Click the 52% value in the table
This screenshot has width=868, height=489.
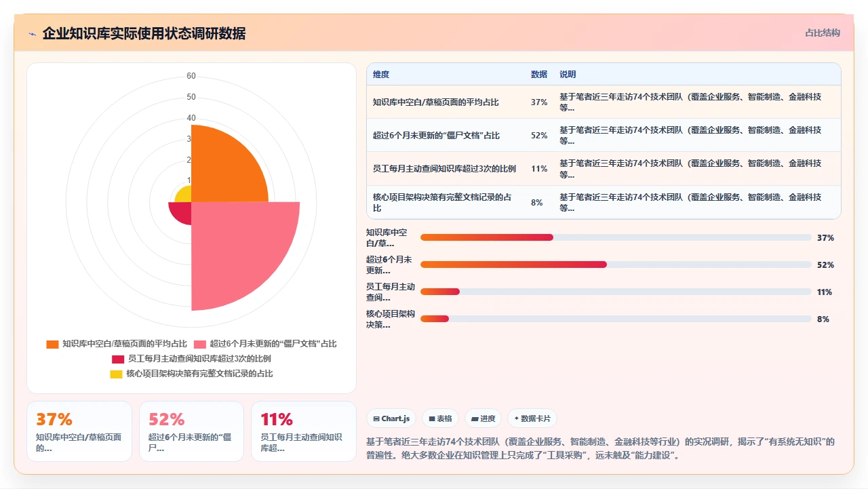[x=539, y=136]
